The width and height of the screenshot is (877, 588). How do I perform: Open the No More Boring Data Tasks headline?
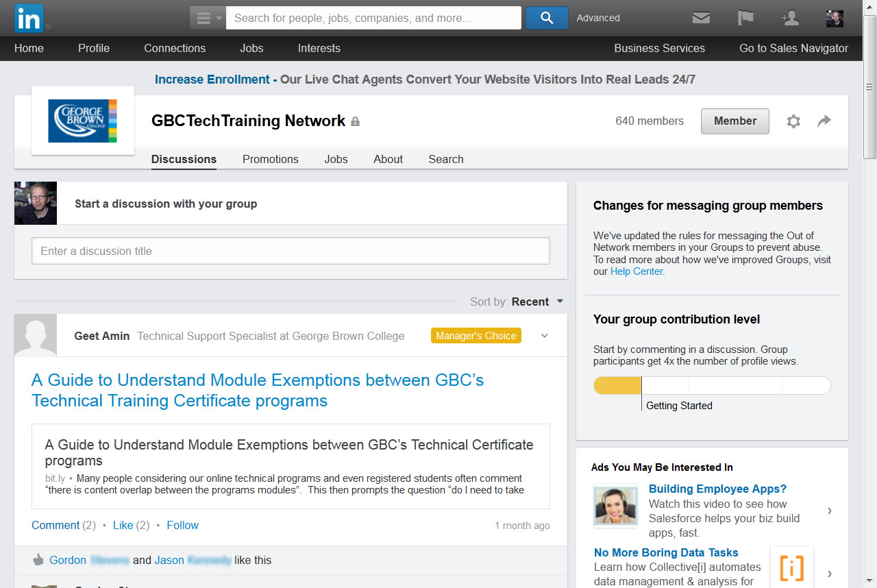pos(666,552)
